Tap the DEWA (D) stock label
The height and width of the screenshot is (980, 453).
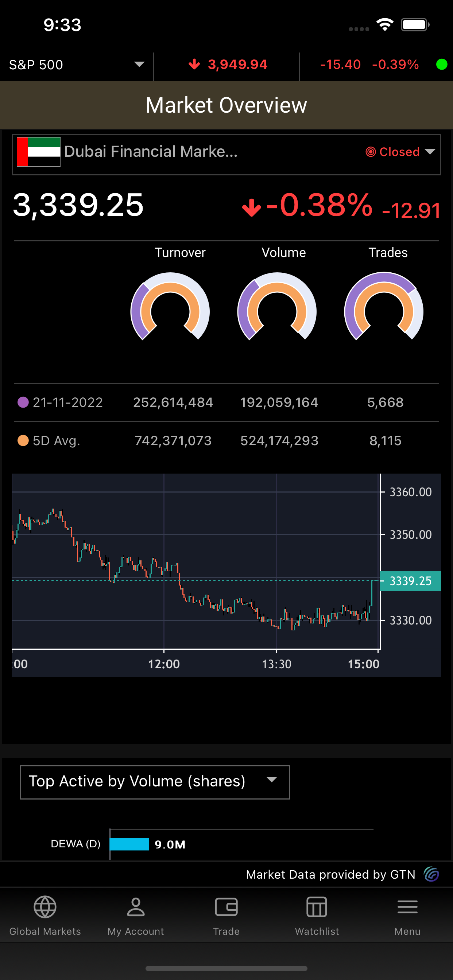(76, 844)
